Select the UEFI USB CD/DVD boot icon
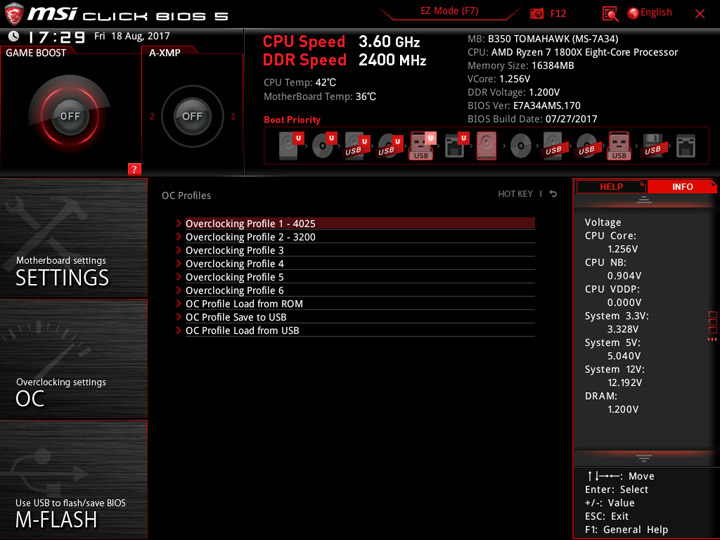 point(390,146)
